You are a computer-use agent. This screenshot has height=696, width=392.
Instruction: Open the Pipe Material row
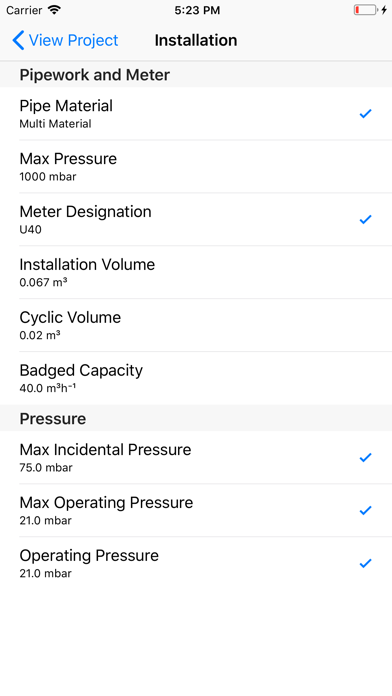(196, 114)
